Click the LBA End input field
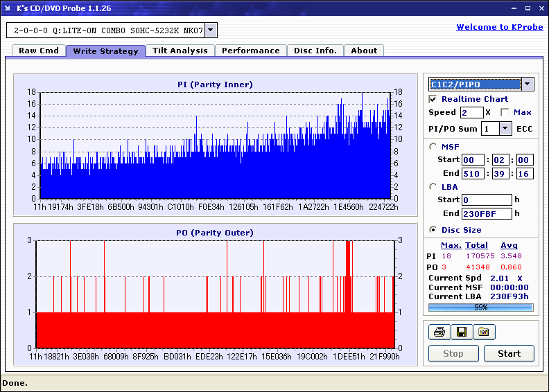Viewport: 549px width, 392px height. [x=487, y=213]
